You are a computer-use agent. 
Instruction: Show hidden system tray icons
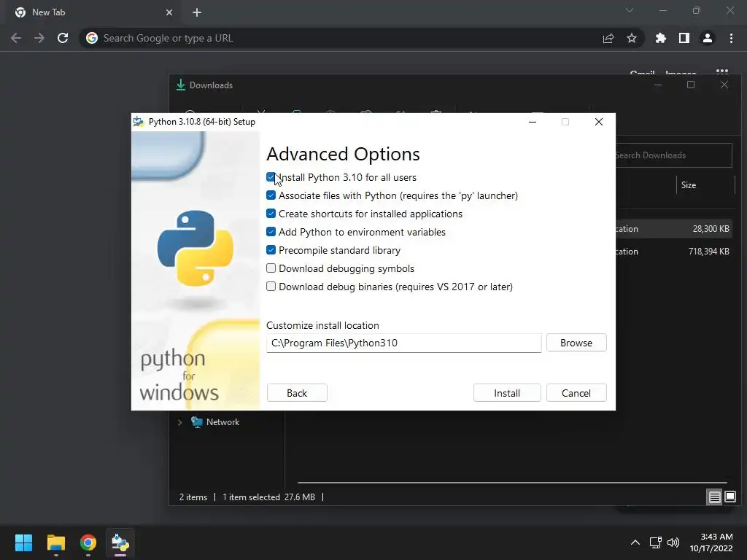point(635,542)
